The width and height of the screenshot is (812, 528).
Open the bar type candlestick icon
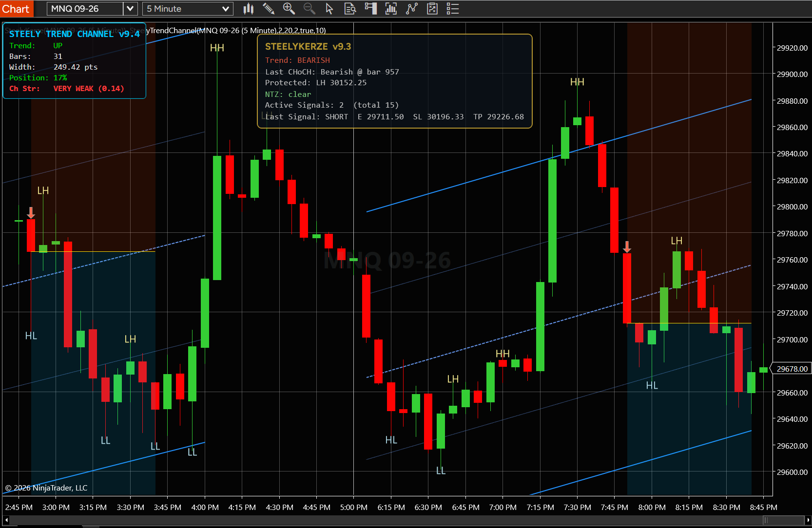point(249,8)
